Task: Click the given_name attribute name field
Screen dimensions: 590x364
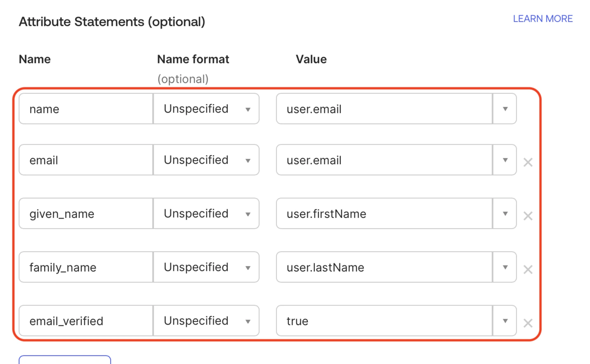Action: (86, 214)
